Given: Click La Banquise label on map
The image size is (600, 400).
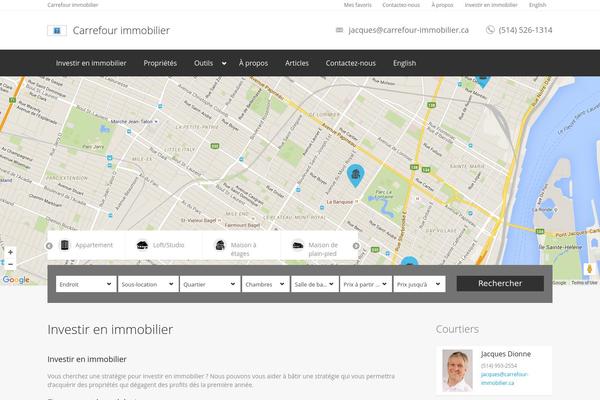Looking at the screenshot, I should [x=339, y=202].
